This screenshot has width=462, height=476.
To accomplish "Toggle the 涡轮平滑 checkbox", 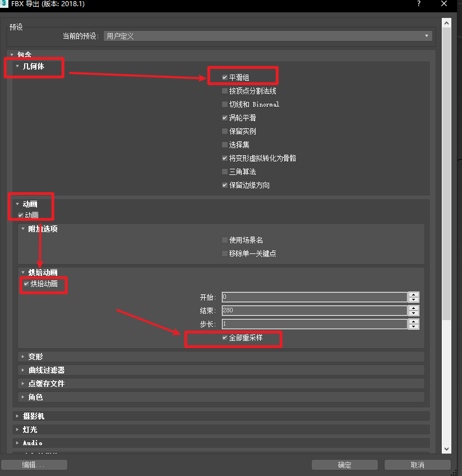I will [225, 118].
